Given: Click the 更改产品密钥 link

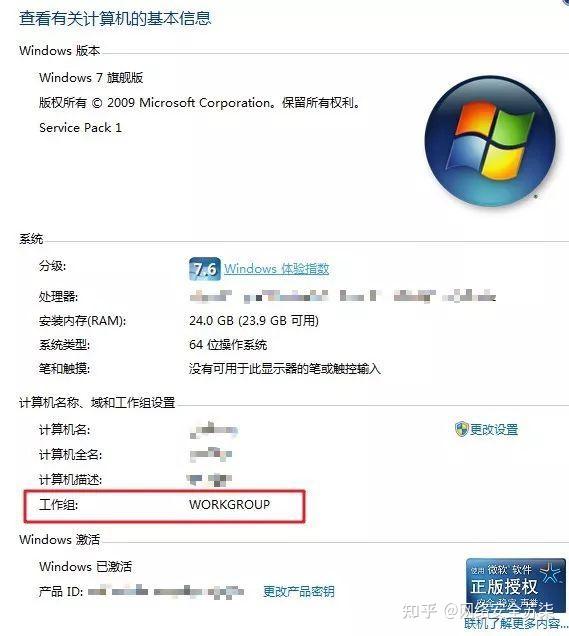Looking at the screenshot, I should (299, 592).
